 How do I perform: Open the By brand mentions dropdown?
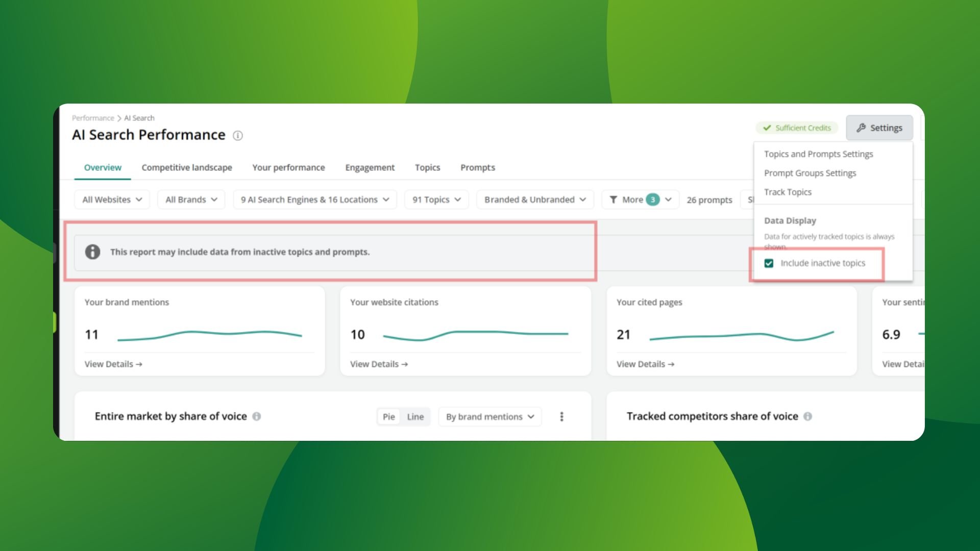[x=490, y=417]
